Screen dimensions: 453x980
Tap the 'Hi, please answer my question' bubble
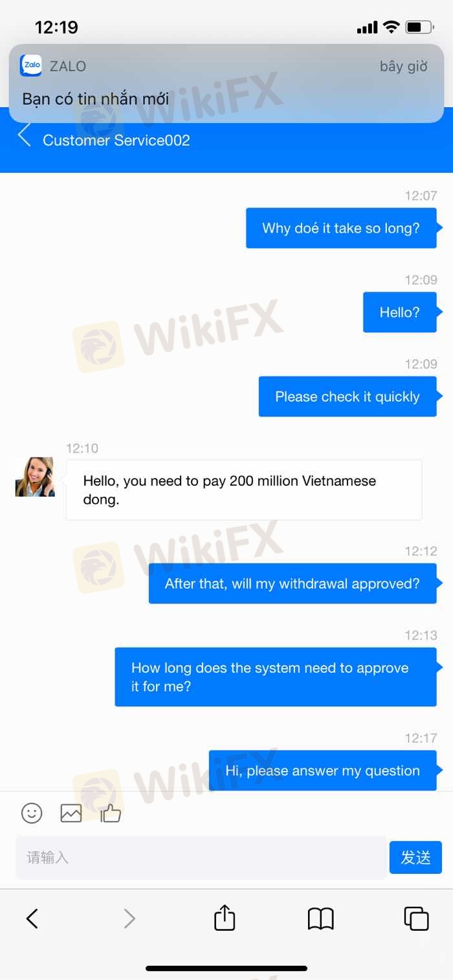click(x=322, y=770)
